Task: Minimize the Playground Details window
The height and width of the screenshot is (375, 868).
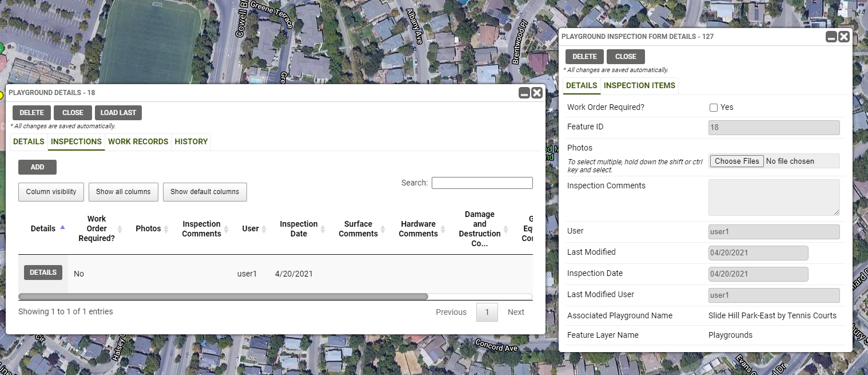Action: [524, 92]
